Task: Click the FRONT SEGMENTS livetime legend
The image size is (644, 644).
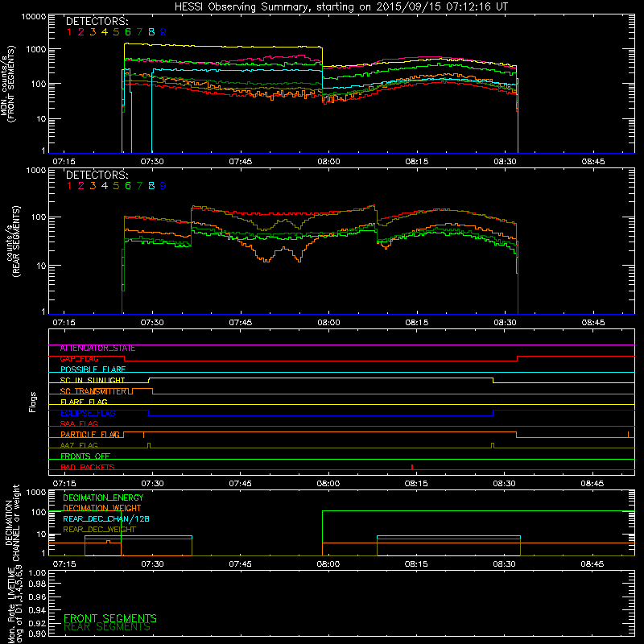Action: click(110, 618)
